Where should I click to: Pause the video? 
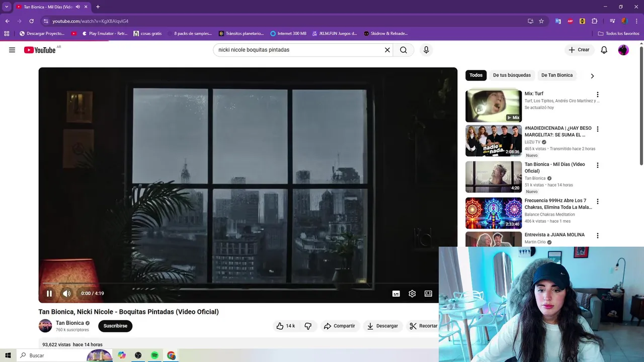(x=49, y=294)
